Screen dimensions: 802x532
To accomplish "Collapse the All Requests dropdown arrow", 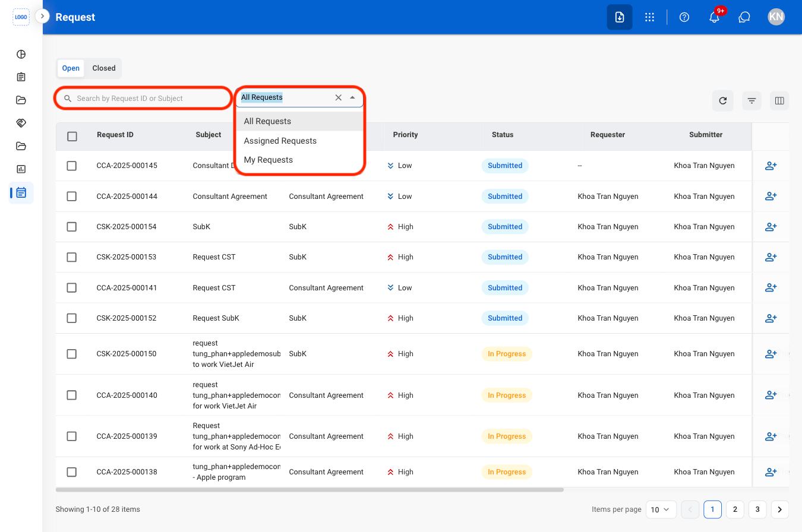I will click(352, 98).
